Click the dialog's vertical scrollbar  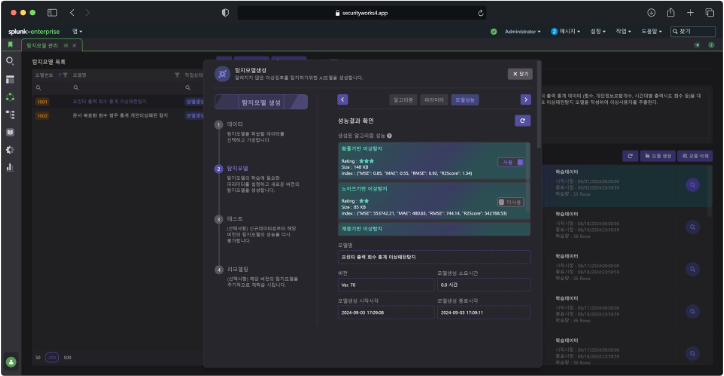tap(539, 104)
